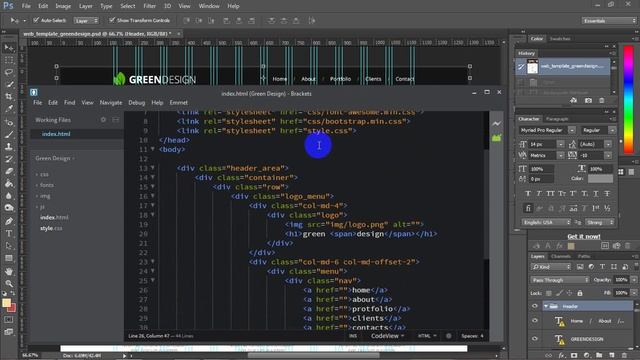640x360 pixels.
Task: Click the Character panel text Color swatch
Action: pos(600,179)
